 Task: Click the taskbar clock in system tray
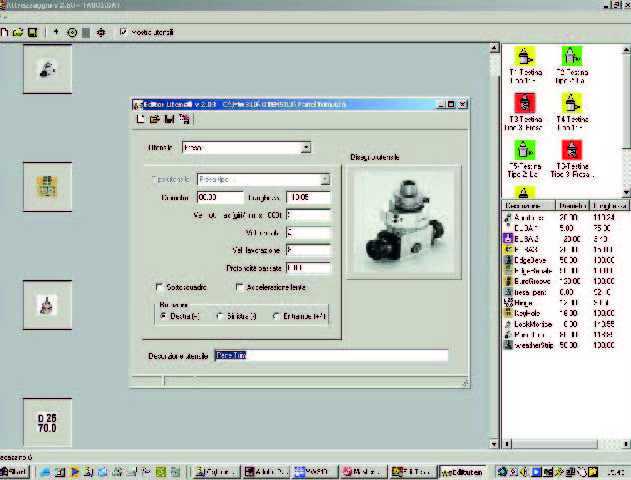click(x=616, y=472)
